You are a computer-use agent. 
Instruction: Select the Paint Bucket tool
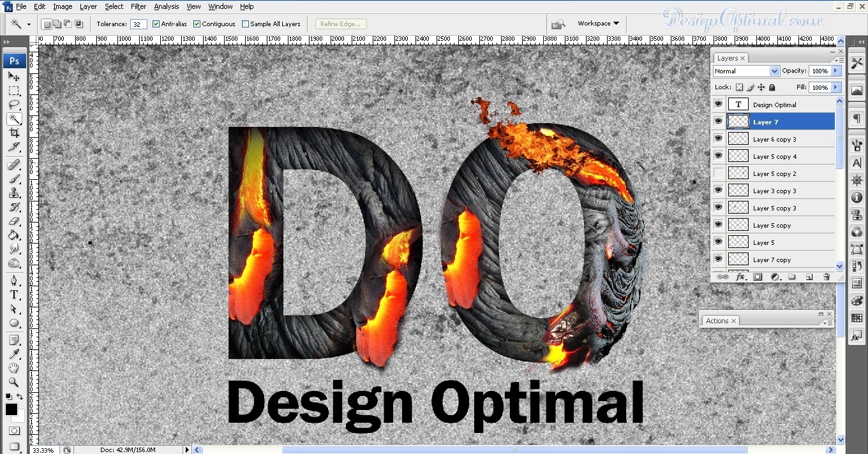tap(14, 235)
